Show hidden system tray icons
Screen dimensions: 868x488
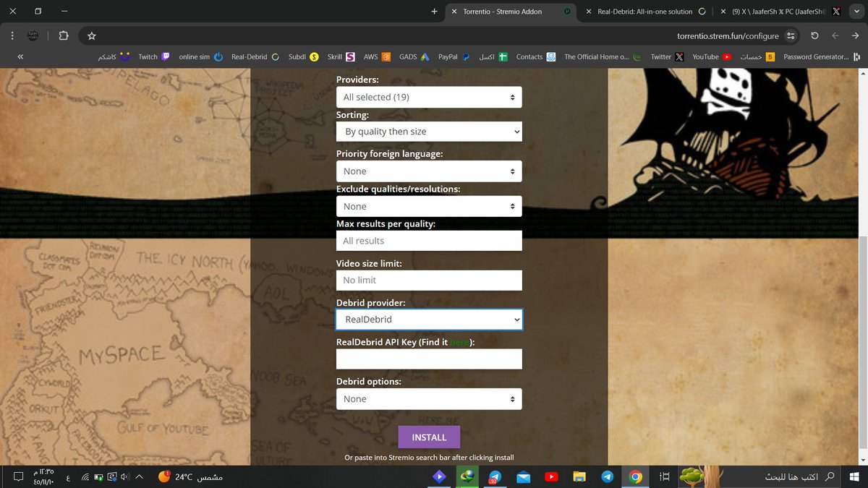[140, 476]
